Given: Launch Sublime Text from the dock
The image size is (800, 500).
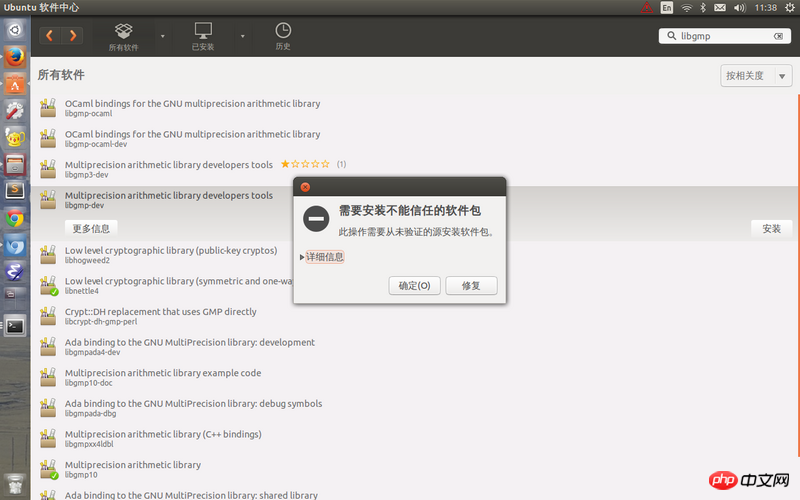Looking at the screenshot, I should [15, 191].
